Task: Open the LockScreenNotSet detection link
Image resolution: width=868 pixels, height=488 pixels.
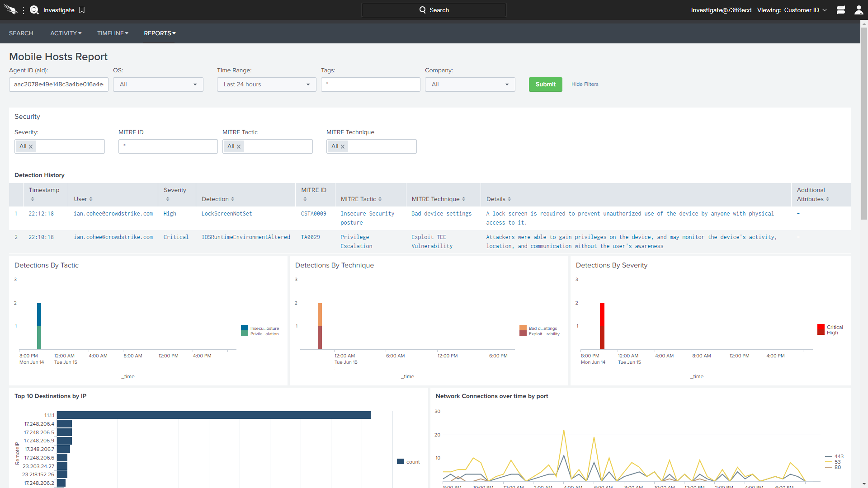Action: point(227,214)
